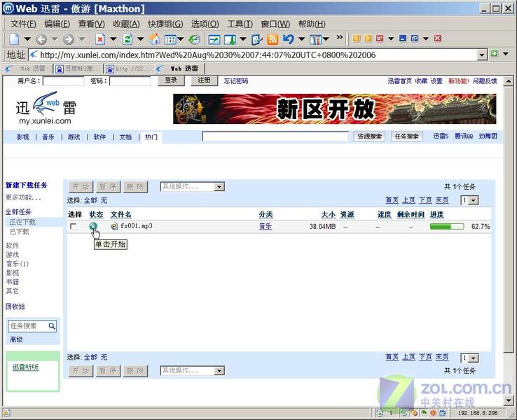This screenshot has width=517, height=420.
Task: Click the 新建下载任务 link
Action: (x=26, y=185)
